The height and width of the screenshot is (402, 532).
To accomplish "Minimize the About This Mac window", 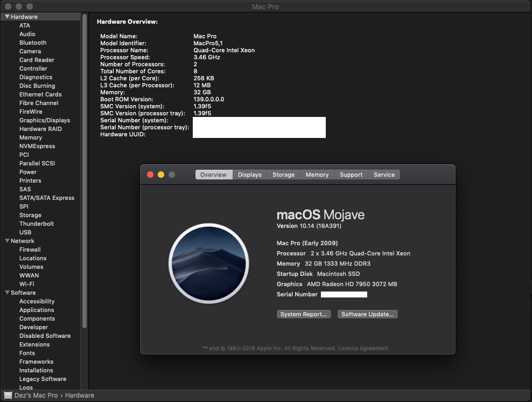I will pos(161,175).
